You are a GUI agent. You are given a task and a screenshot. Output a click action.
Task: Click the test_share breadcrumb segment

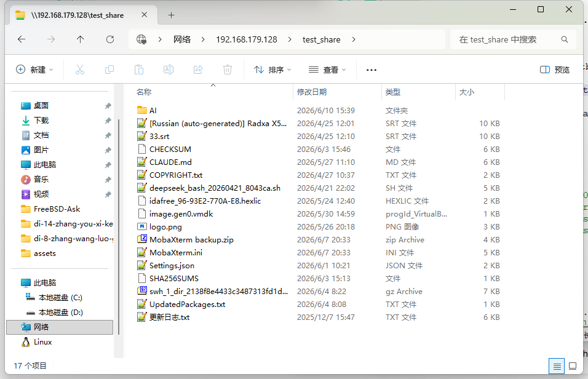pos(322,39)
